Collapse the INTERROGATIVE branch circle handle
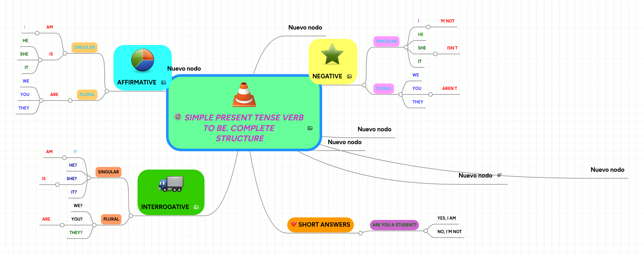The width and height of the screenshot is (644, 254). point(131,216)
